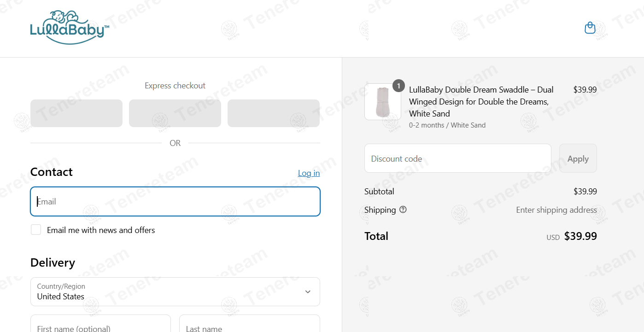Select the Last name field
Screen dimensions: 644x332
(x=250, y=324)
